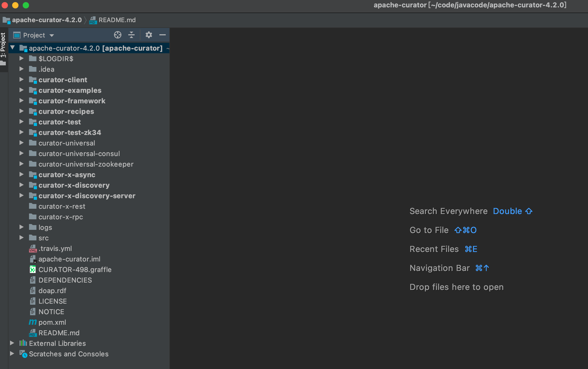Screen dimensions: 588x369
Task: Click the Collapse All icon in Project panel
Action: pos(131,35)
